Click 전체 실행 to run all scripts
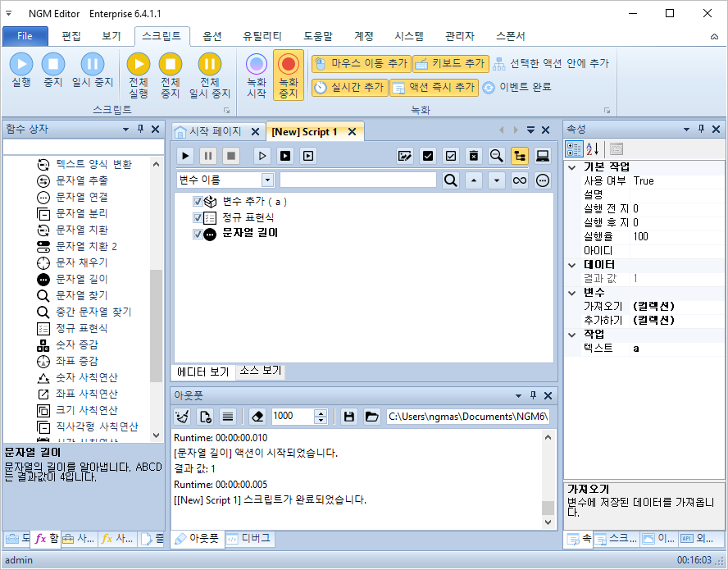The width and height of the screenshot is (728, 570). [x=139, y=75]
